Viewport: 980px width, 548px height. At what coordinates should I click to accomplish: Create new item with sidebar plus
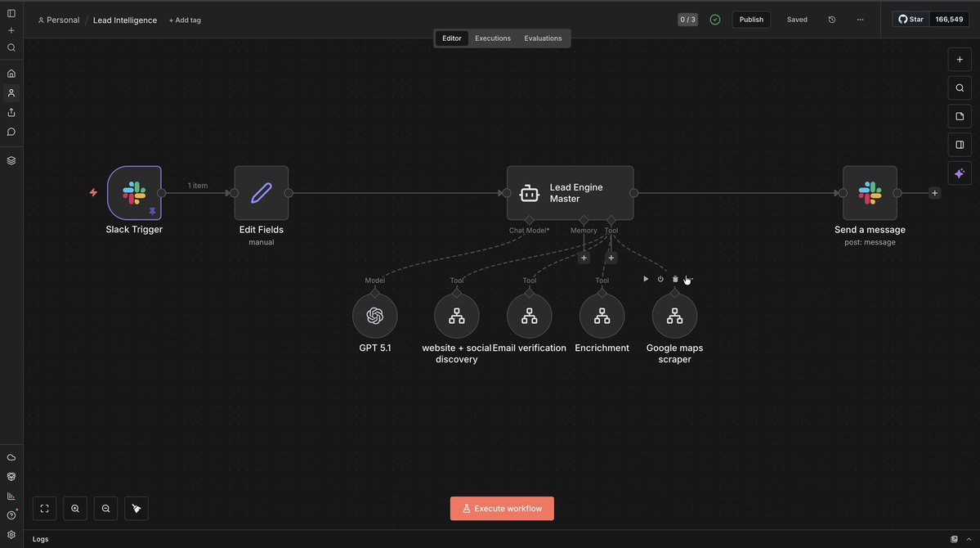tap(11, 30)
